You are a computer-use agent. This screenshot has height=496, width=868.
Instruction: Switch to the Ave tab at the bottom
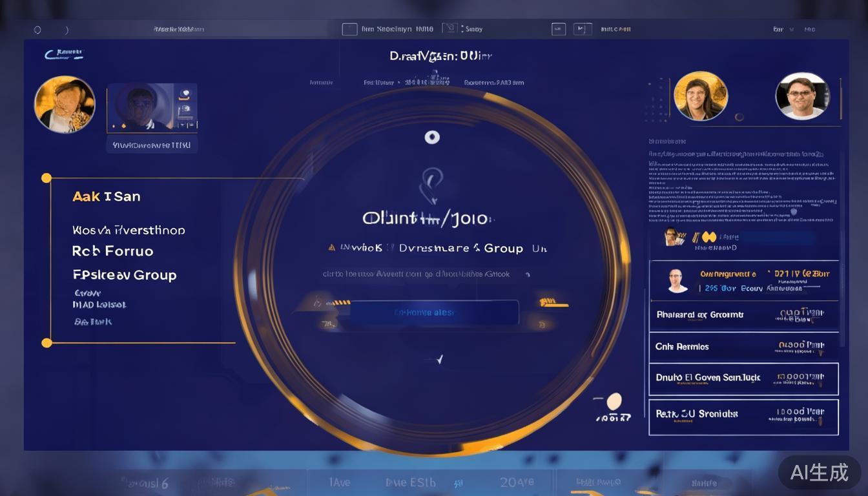pyautogui.click(x=340, y=482)
